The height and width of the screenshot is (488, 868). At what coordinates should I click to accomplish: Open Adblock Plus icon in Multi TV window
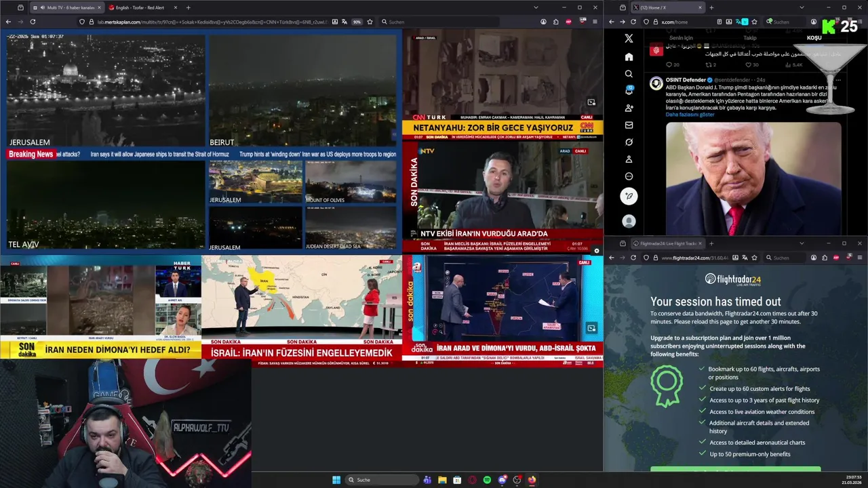coord(568,22)
